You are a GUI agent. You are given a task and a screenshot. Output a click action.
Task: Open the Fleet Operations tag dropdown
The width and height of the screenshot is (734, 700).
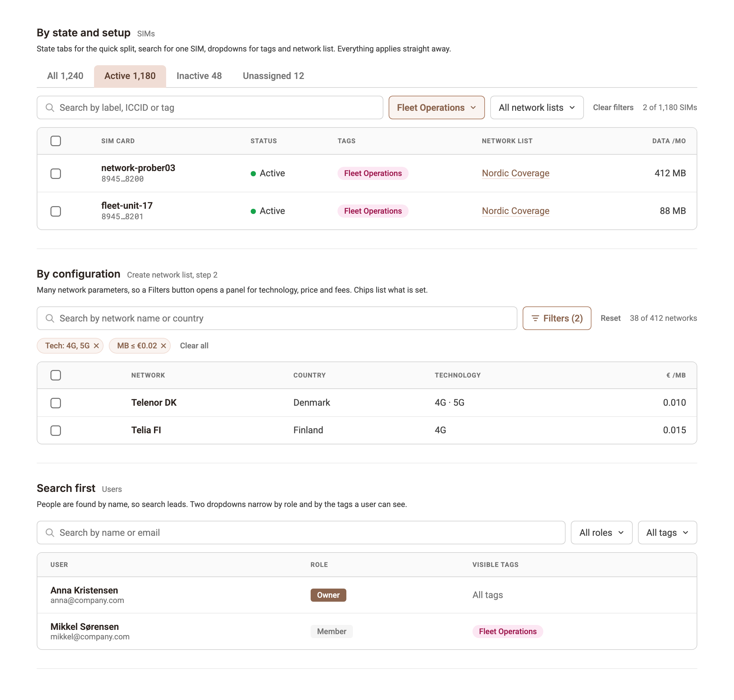tap(436, 108)
